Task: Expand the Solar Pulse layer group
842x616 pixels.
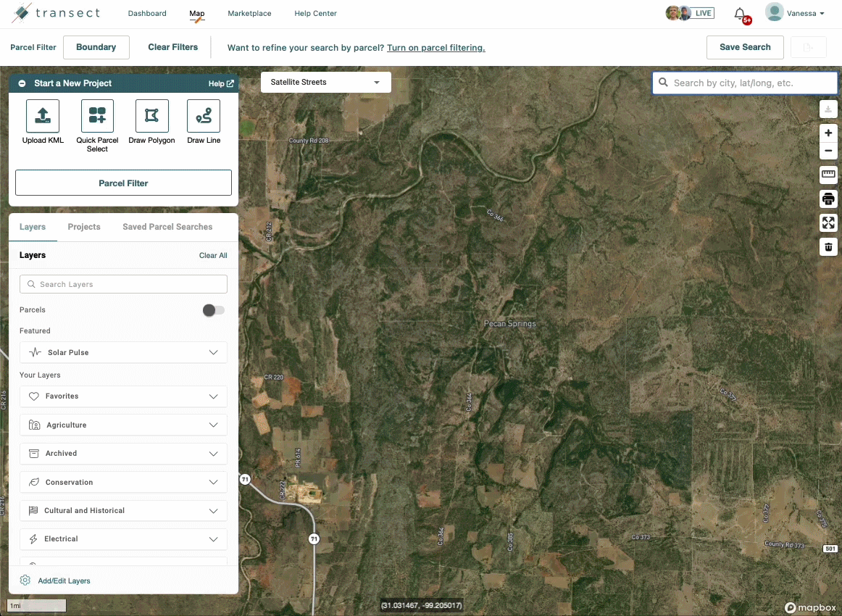Action: (x=213, y=352)
